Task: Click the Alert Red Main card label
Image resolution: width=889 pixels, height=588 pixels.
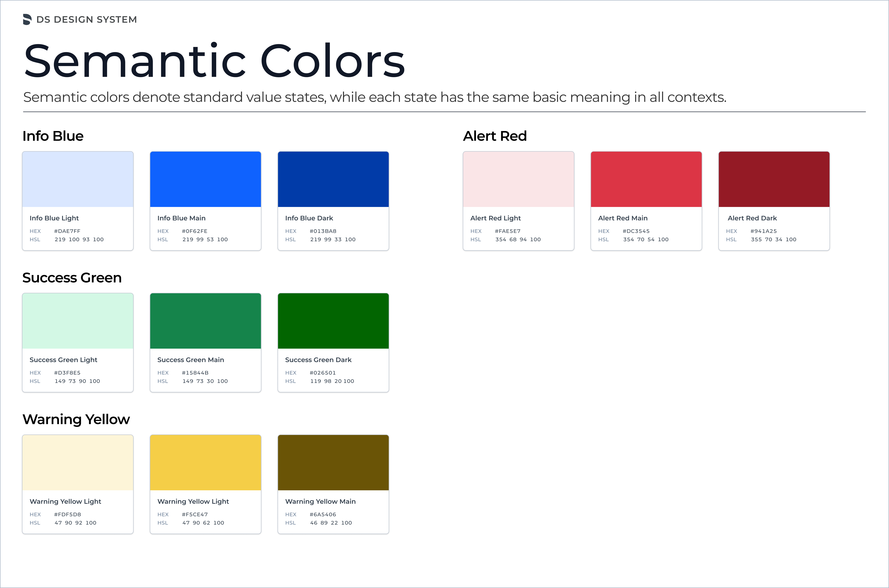Action: click(x=623, y=218)
